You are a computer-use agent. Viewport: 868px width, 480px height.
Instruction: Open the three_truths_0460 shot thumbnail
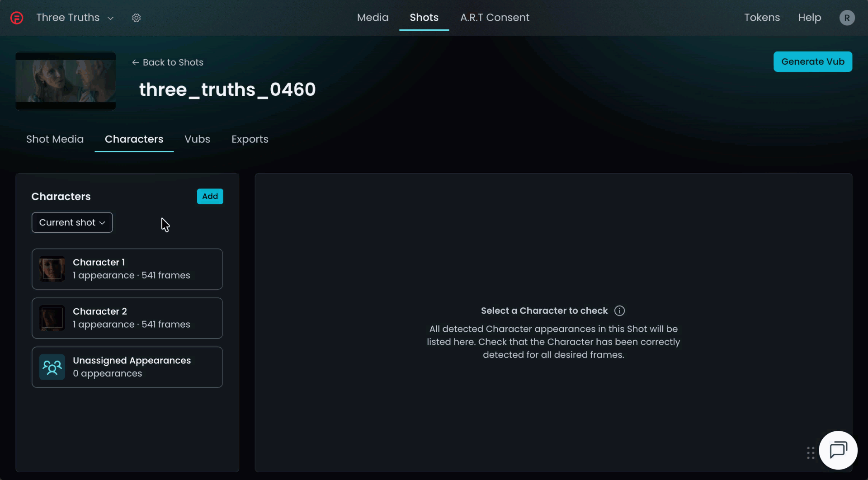tap(66, 81)
